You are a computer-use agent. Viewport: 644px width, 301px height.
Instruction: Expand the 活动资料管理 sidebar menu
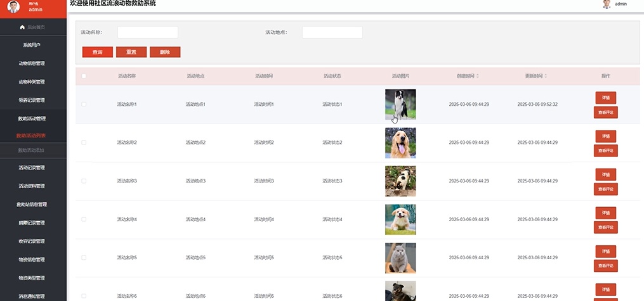32,186
